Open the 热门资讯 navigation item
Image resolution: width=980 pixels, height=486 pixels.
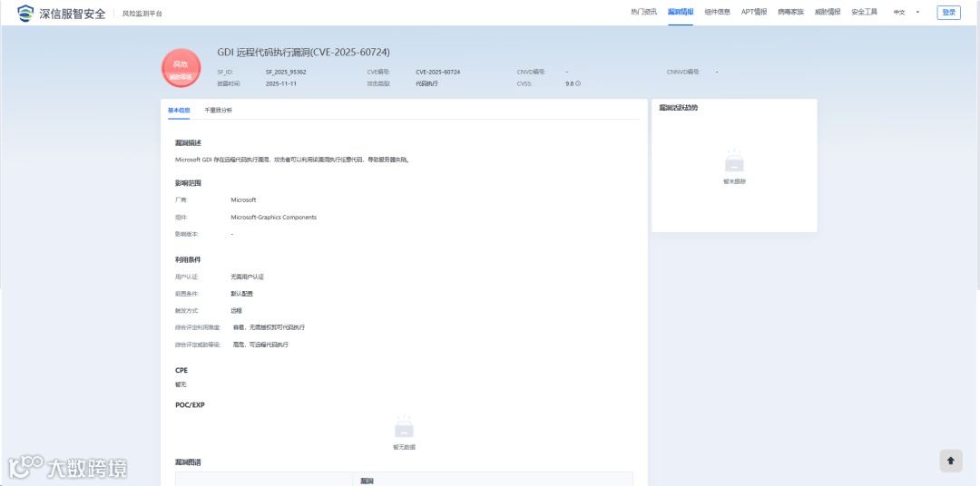click(643, 12)
